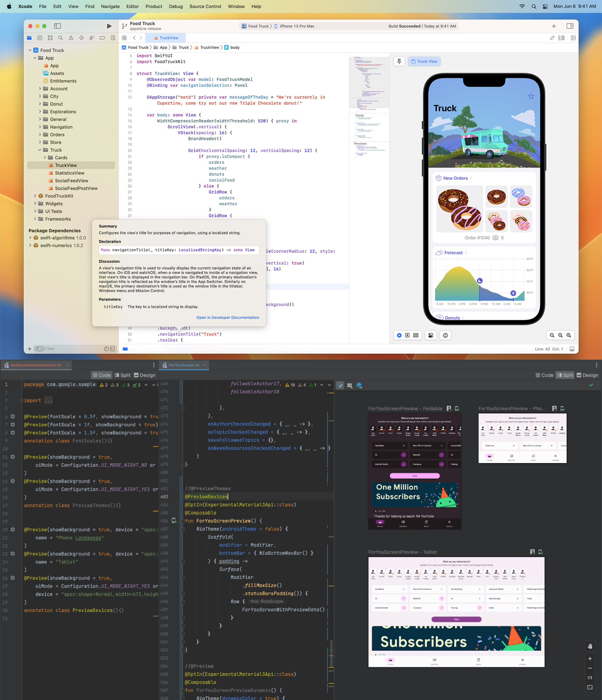602x700 pixels.
Task: Toggle recent files filter in navigator
Action: click(106, 349)
